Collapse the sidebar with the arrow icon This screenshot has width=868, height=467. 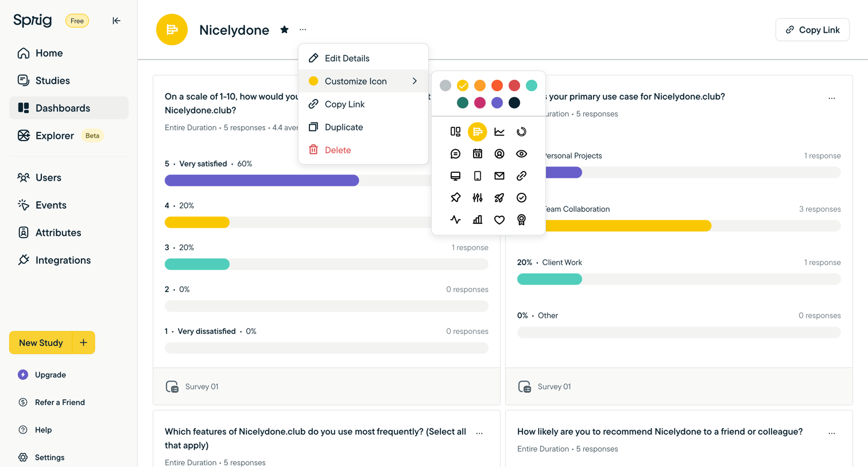point(117,21)
